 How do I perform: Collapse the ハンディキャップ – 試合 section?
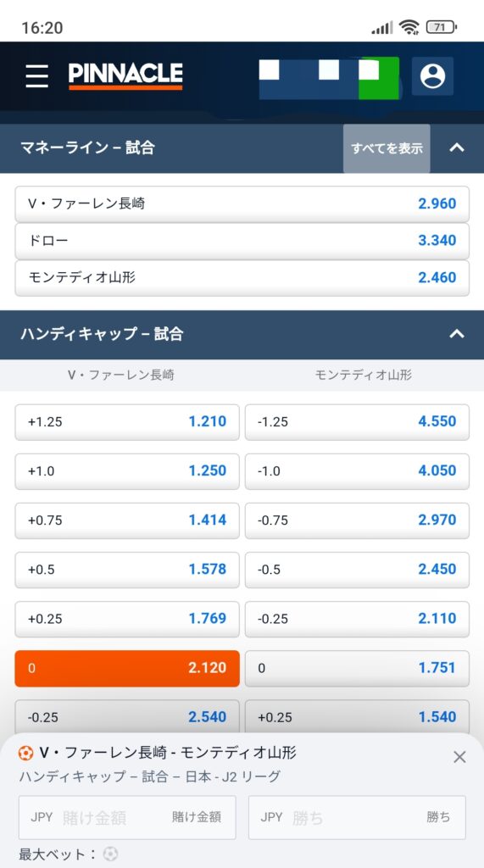click(457, 334)
